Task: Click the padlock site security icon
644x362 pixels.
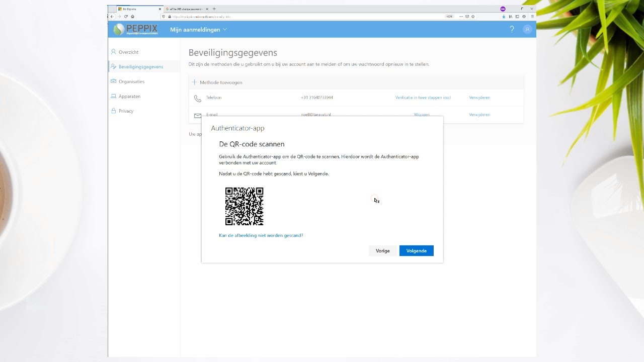Action: (169, 17)
